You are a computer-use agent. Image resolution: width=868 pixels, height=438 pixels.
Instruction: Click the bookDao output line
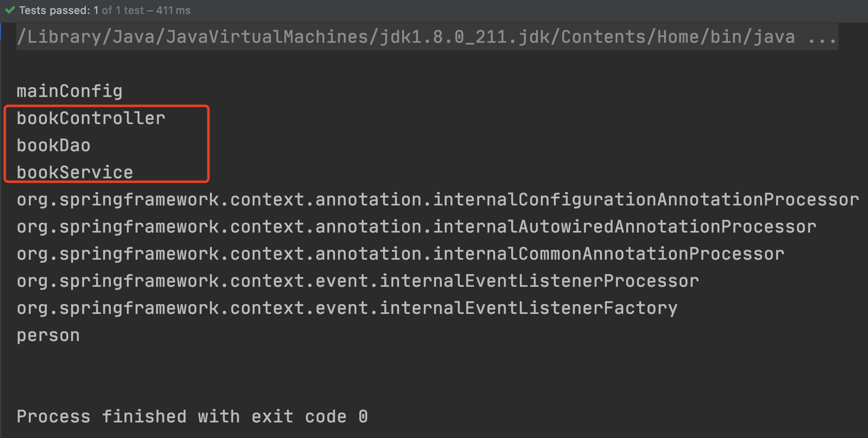coord(53,145)
